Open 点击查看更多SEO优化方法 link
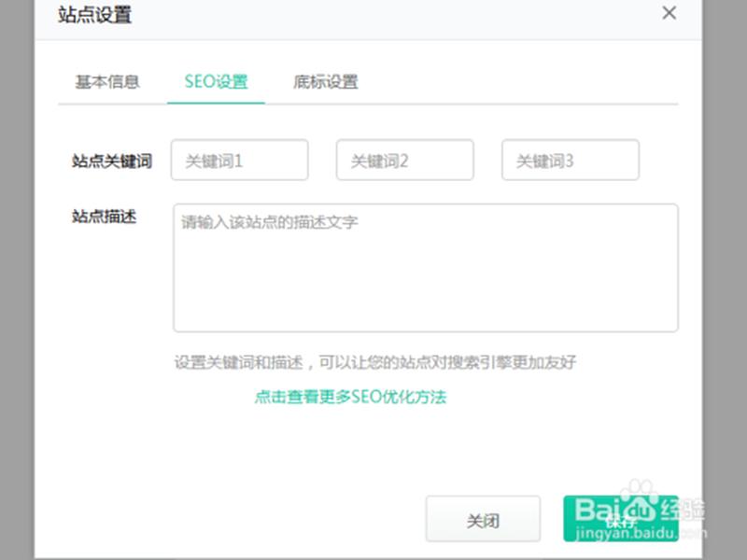 [350, 397]
